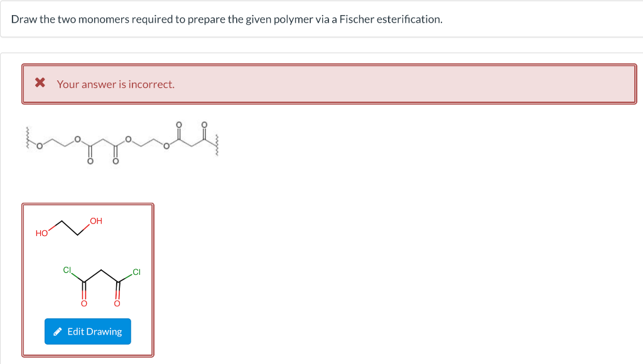Click the right green Cl atom label
The image size is (643, 364).
coord(136,272)
